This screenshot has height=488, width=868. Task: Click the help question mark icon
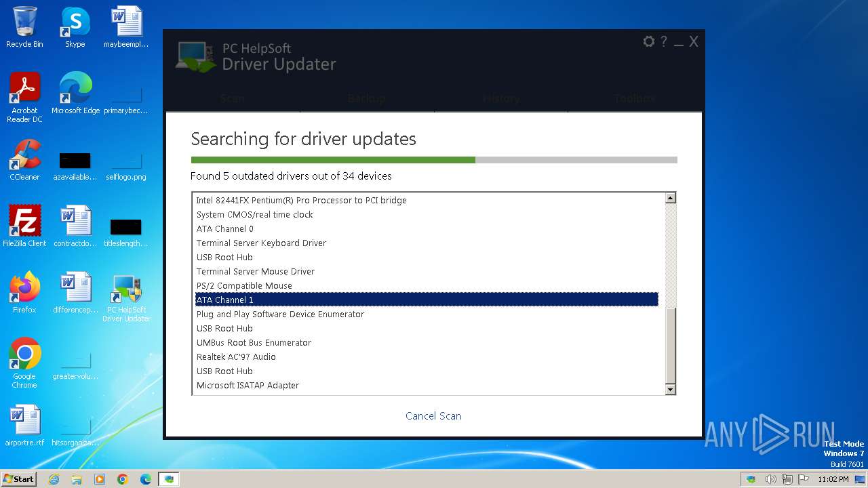tap(664, 42)
